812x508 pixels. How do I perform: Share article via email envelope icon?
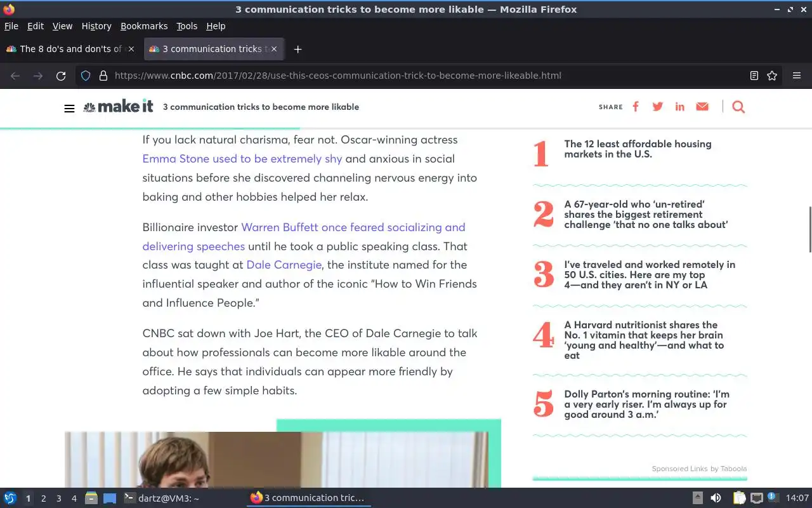[x=702, y=107]
